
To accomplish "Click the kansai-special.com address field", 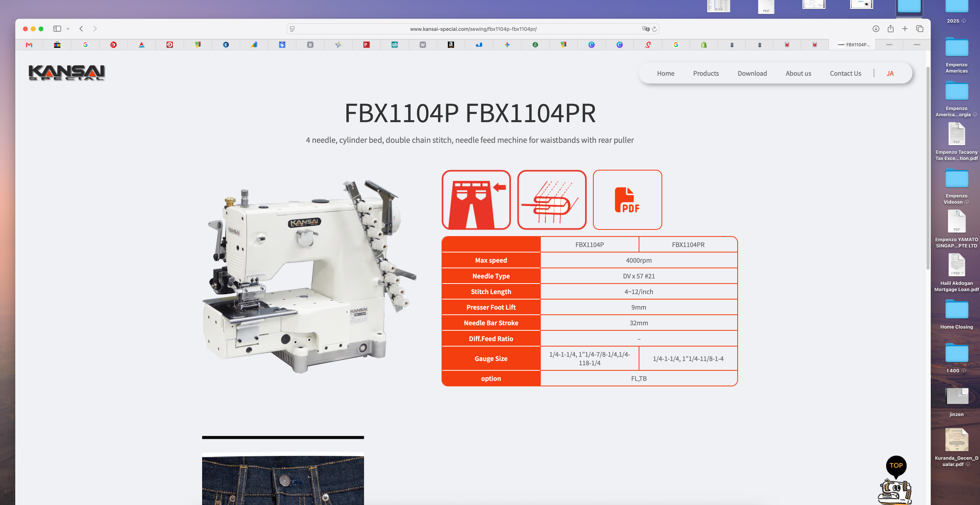I will [x=473, y=29].
